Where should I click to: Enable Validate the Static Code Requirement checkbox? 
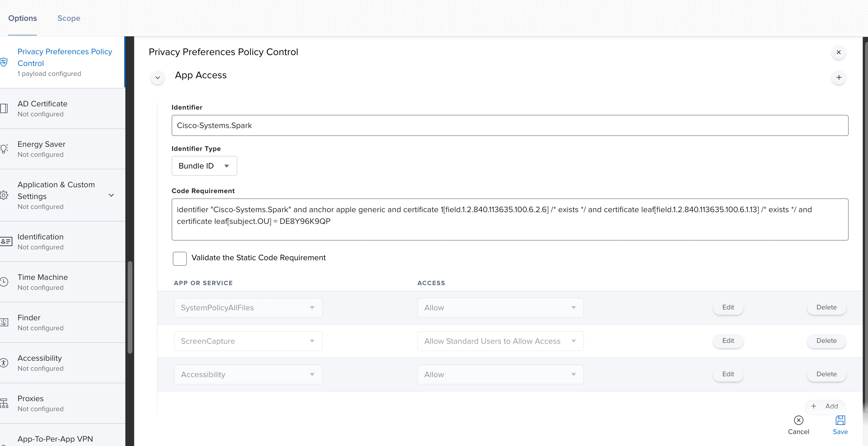click(x=180, y=258)
